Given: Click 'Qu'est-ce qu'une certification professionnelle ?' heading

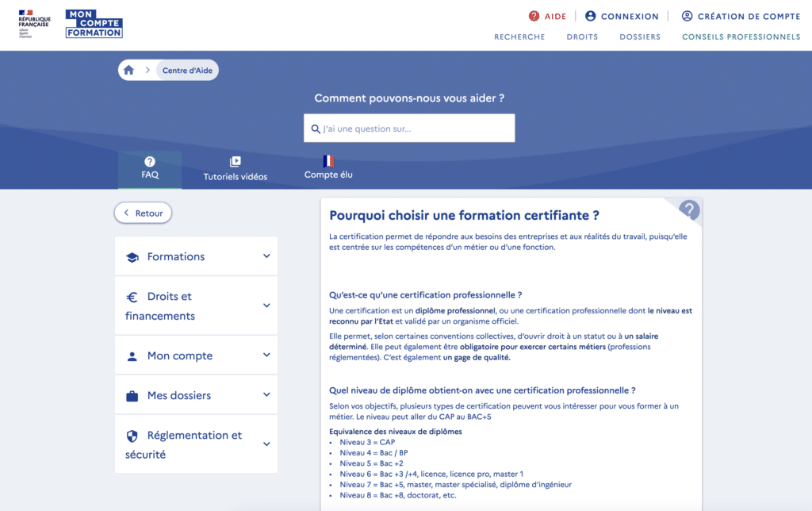Looking at the screenshot, I should 426,295.
